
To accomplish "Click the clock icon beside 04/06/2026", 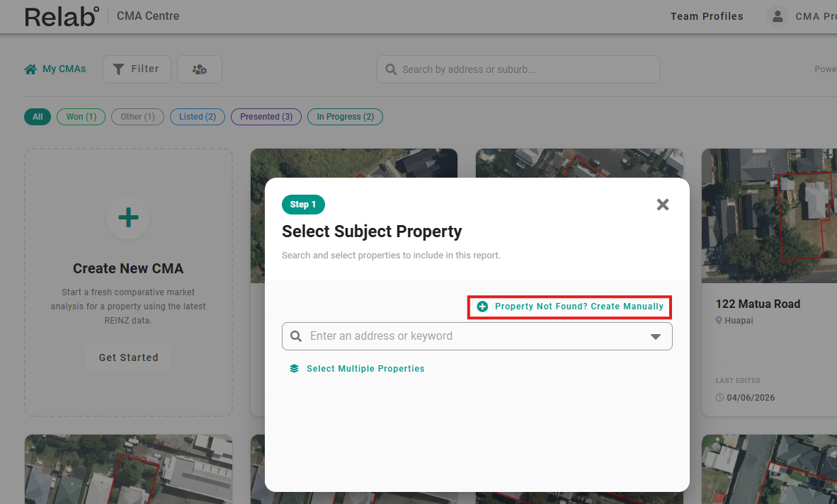I will coord(719,398).
